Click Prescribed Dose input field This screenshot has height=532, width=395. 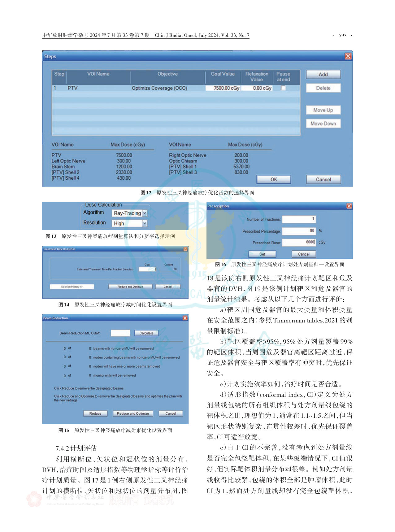tap(299, 243)
